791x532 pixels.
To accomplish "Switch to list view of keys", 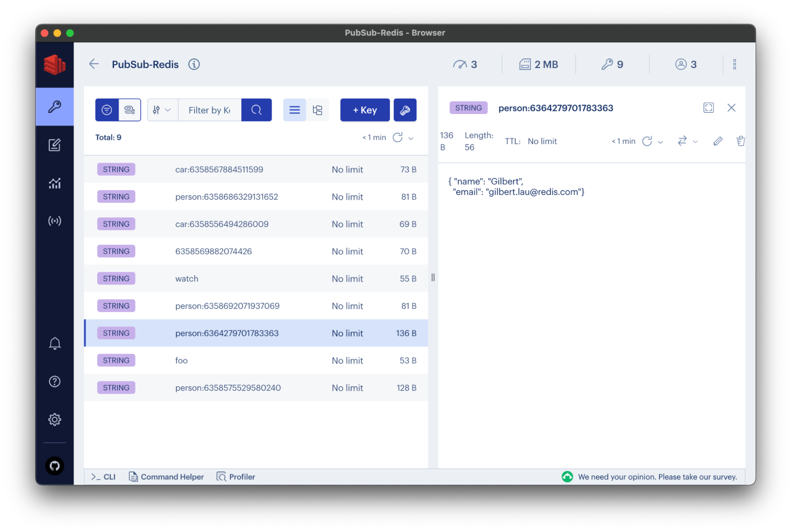I will click(x=294, y=110).
